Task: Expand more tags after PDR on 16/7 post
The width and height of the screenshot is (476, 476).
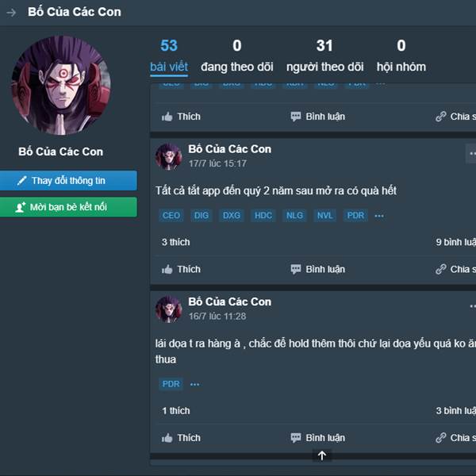Action: point(194,384)
